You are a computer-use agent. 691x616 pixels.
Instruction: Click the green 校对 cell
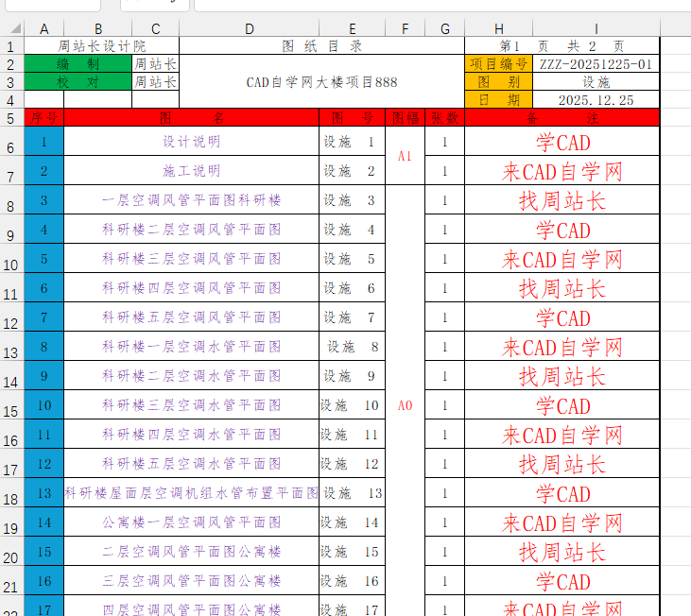[78, 81]
